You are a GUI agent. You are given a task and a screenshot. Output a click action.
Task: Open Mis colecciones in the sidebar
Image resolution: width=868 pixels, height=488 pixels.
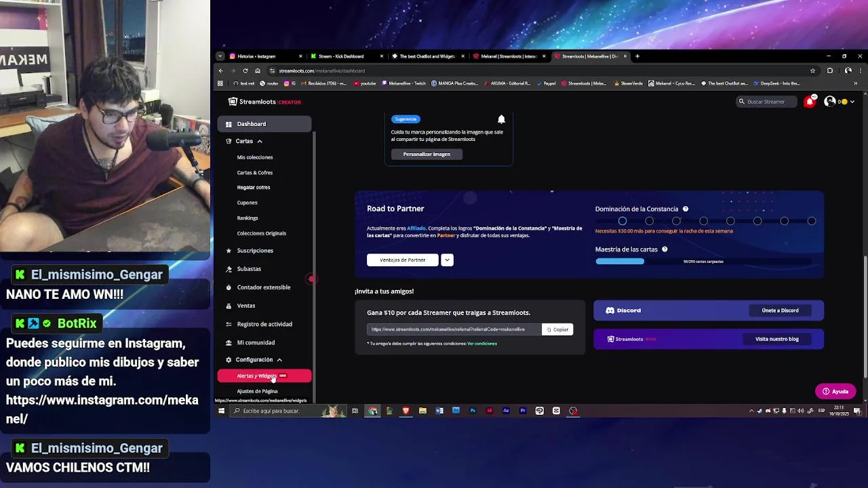255,157
